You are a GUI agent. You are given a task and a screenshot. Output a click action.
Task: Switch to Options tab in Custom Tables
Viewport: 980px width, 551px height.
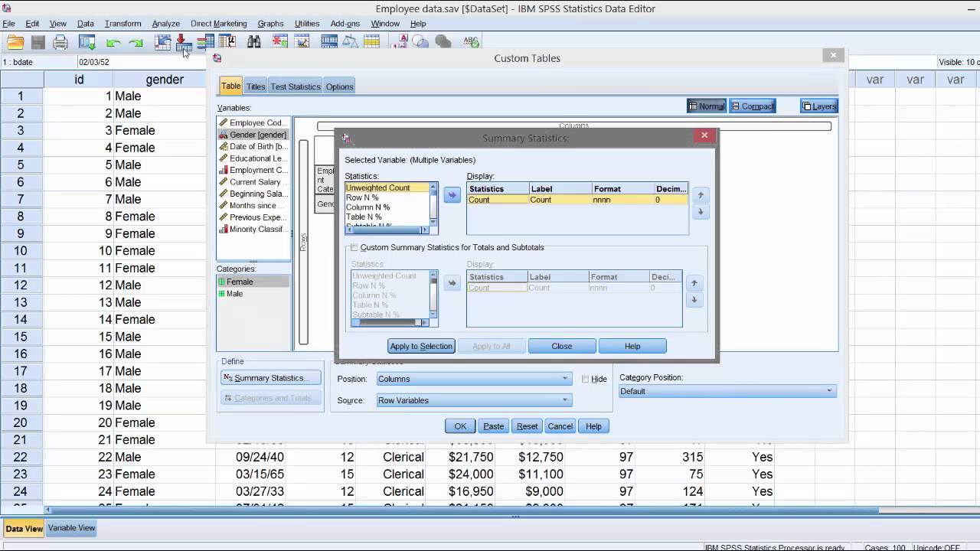pos(339,86)
